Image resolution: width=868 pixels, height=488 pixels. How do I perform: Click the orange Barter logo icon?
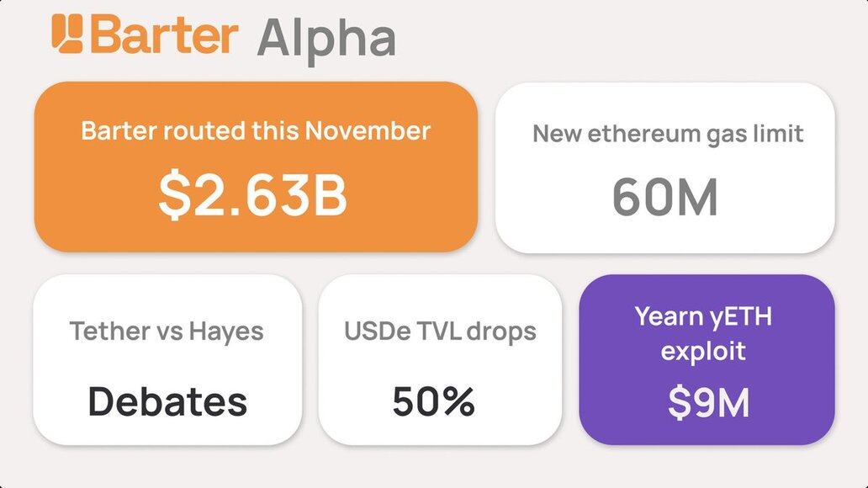click(69, 34)
